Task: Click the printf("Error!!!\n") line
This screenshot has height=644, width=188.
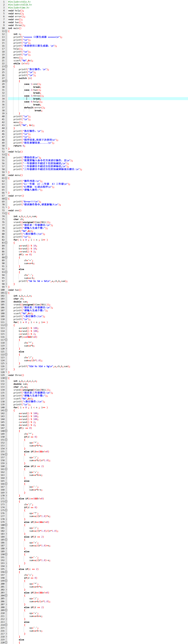Action: click(27, 201)
